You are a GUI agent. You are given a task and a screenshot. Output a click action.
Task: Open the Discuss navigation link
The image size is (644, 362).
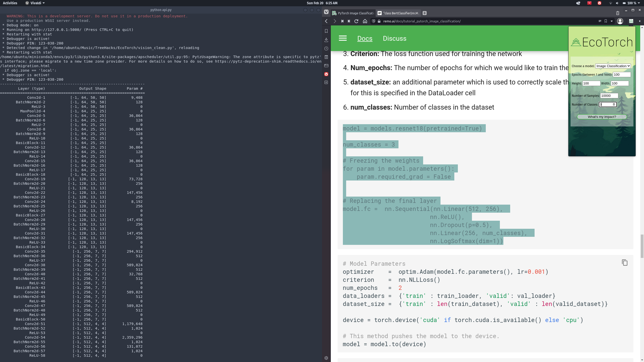(x=394, y=38)
